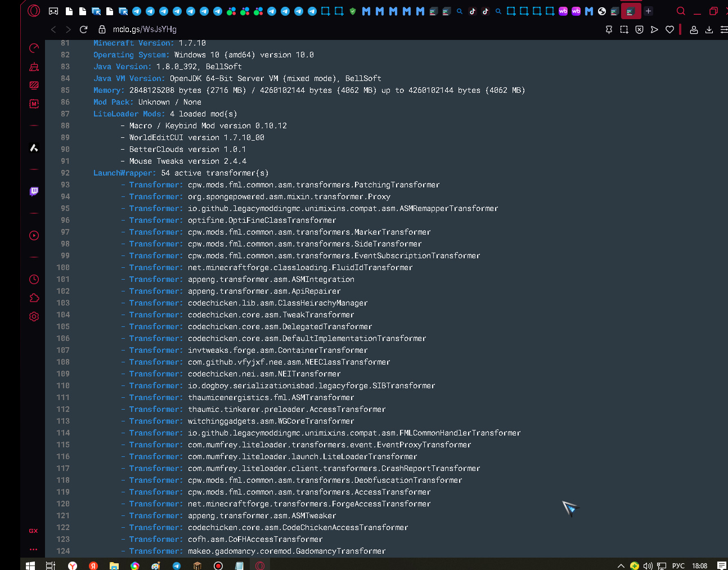The height and width of the screenshot is (570, 728).
Task: Click line number 87 link
Action: coord(65,114)
